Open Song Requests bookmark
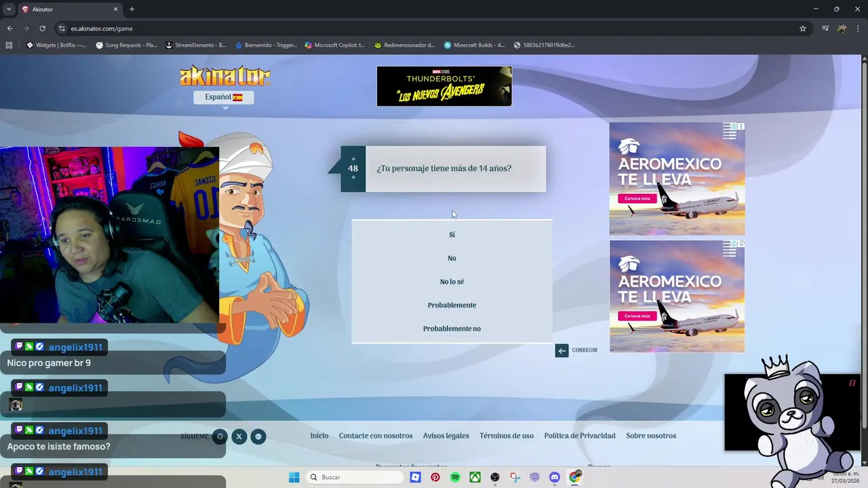Viewport: 868px width, 488px height. [127, 45]
